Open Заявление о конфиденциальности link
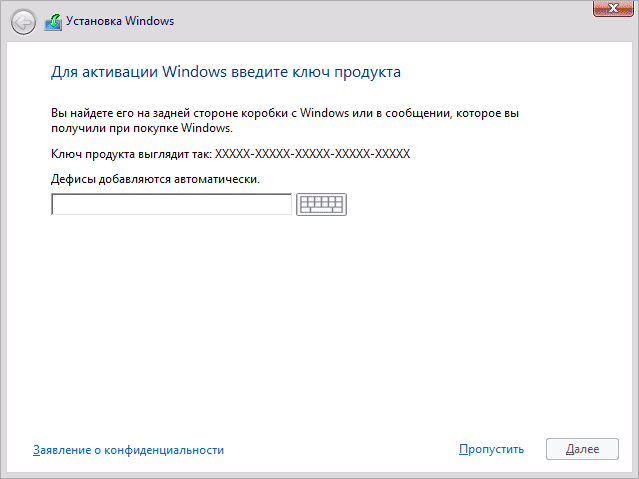Image resolution: width=639 pixels, height=479 pixels. (x=128, y=450)
